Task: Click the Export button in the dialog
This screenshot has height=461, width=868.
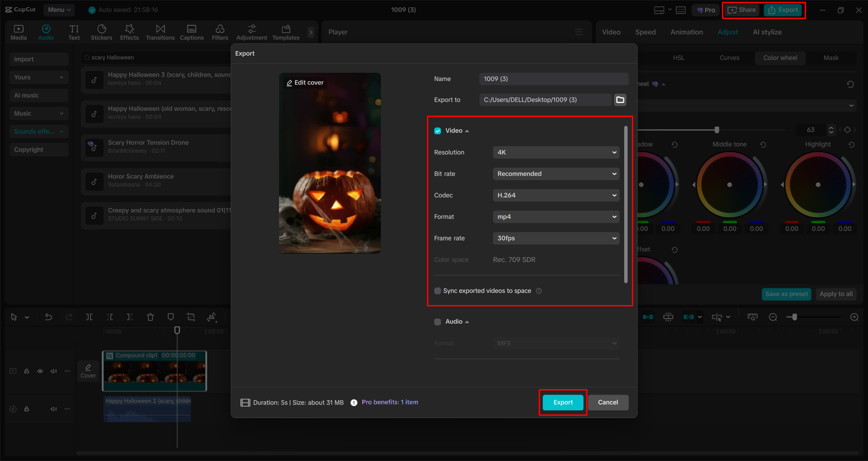Action: [562, 402]
